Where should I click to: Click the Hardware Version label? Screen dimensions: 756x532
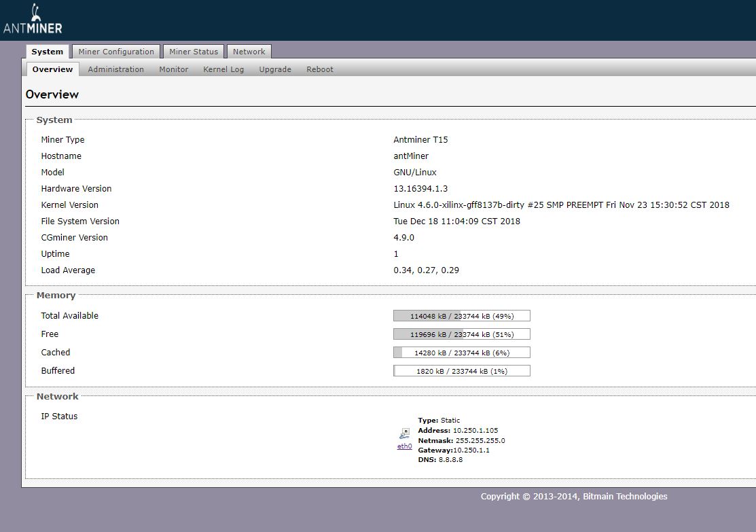tap(76, 189)
